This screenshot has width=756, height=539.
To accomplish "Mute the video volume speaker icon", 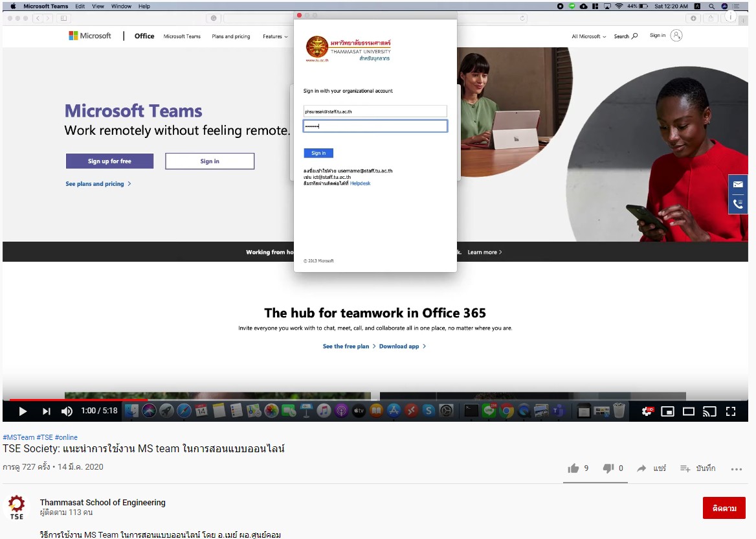I will coord(67,411).
